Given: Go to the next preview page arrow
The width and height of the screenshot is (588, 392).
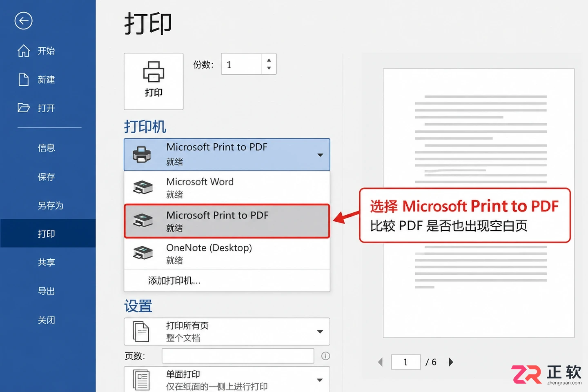Looking at the screenshot, I should (451, 362).
